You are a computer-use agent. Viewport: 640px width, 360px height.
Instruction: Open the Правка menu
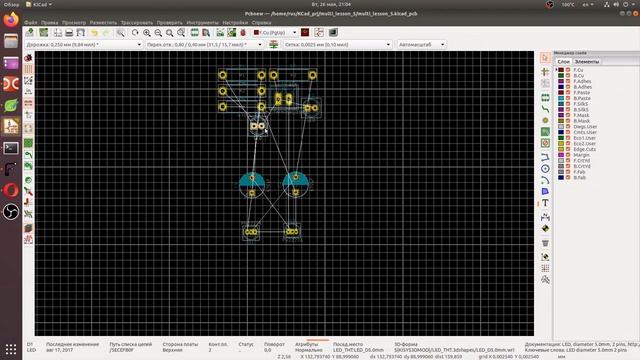[x=49, y=23]
